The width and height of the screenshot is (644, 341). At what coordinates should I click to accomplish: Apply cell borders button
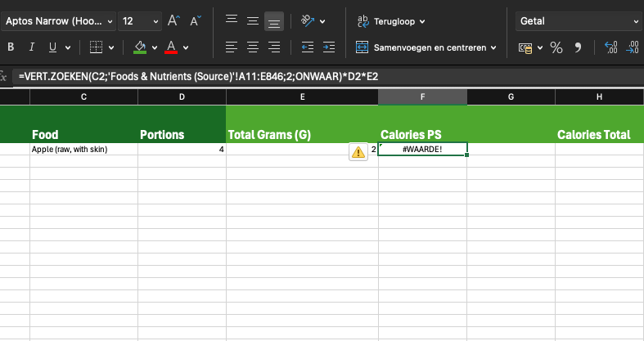click(x=96, y=47)
